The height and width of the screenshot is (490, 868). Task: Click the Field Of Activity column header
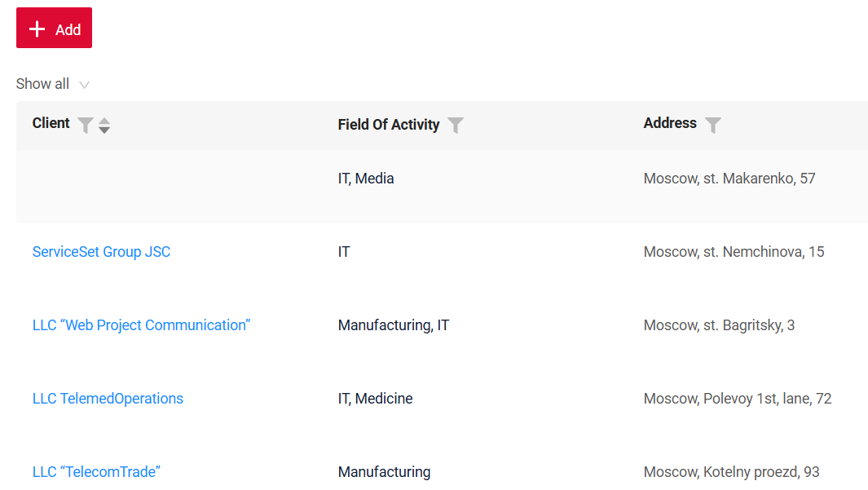(389, 125)
